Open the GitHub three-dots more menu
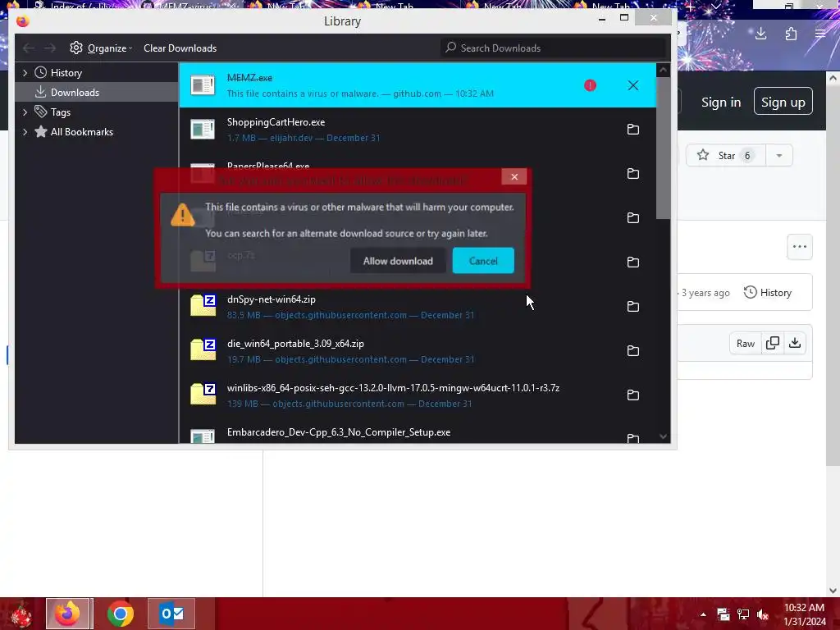 click(x=799, y=247)
